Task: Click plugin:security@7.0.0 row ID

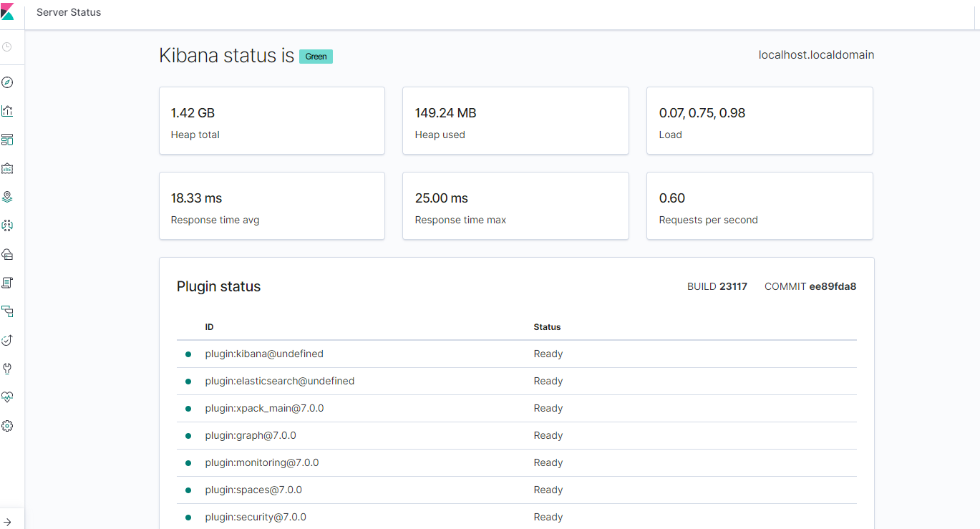Action: pyautogui.click(x=256, y=517)
